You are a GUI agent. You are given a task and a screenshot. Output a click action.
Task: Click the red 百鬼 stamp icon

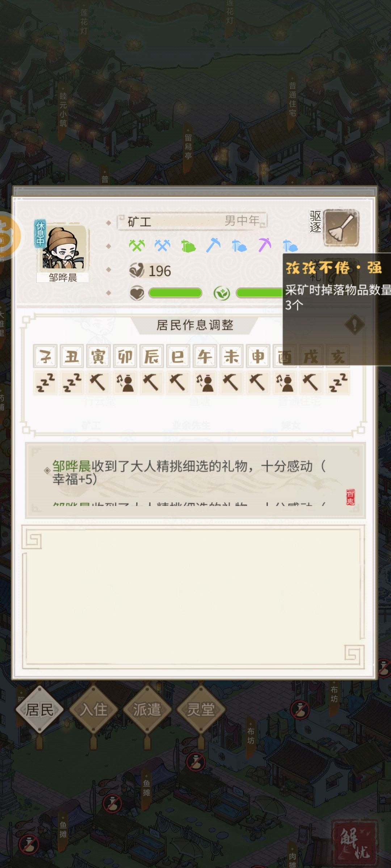[350, 497]
